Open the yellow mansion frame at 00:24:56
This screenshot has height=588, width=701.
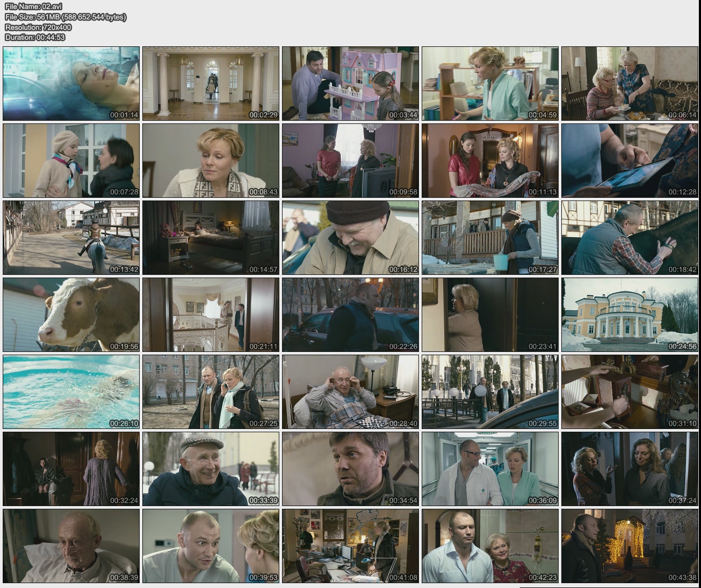coord(629,315)
